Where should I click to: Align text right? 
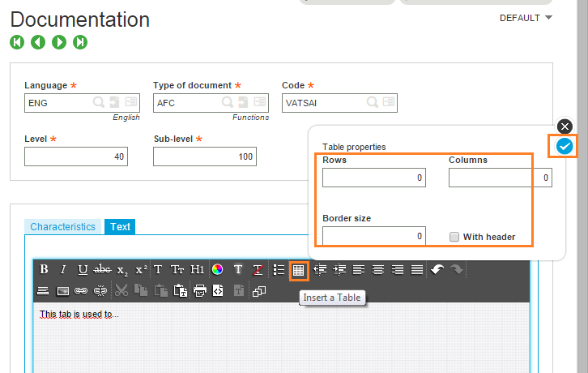tap(398, 270)
